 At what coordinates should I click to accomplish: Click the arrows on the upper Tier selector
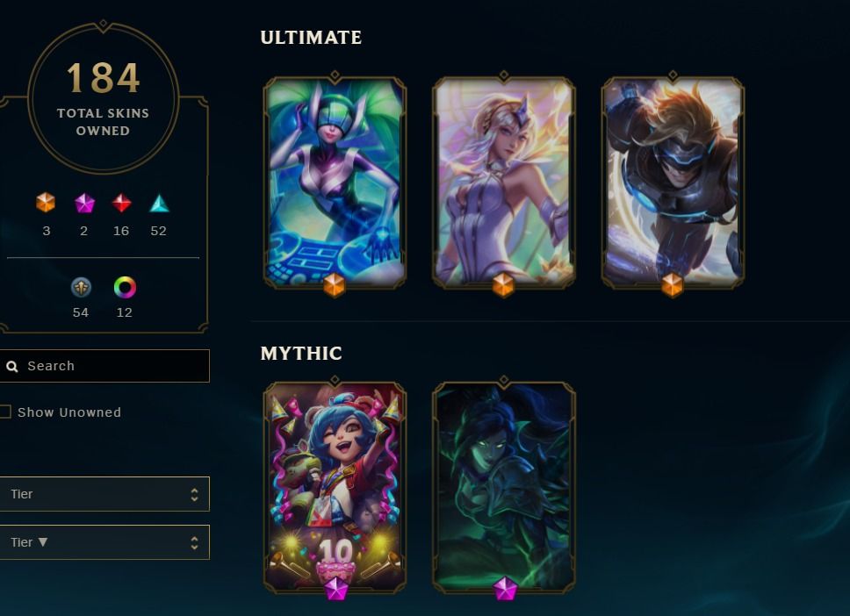pyautogui.click(x=194, y=494)
